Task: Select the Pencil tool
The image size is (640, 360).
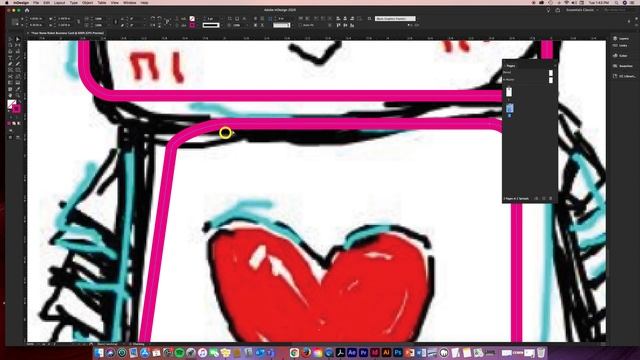Action: pos(18,64)
